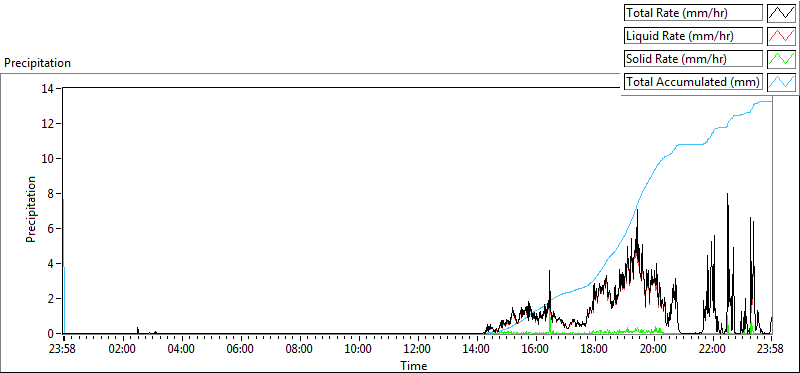
Task: Click the 4 y-axis tick label
Action: [52, 264]
